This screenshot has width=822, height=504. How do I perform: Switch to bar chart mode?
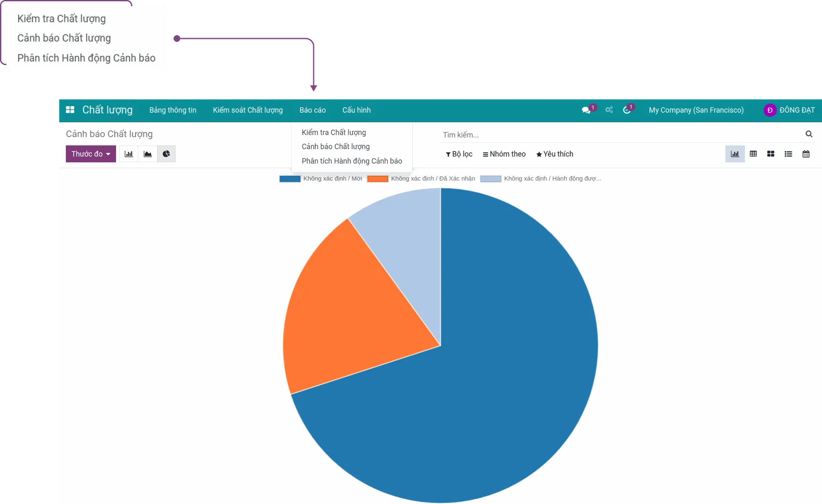pos(128,154)
